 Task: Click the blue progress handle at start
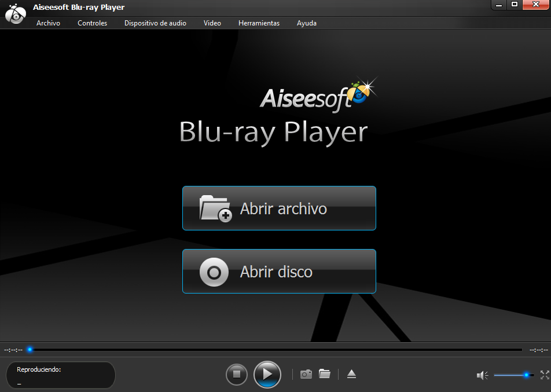point(30,350)
